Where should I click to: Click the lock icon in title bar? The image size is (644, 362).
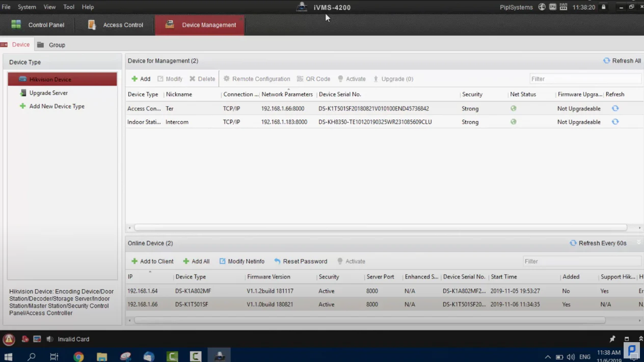coord(604,7)
